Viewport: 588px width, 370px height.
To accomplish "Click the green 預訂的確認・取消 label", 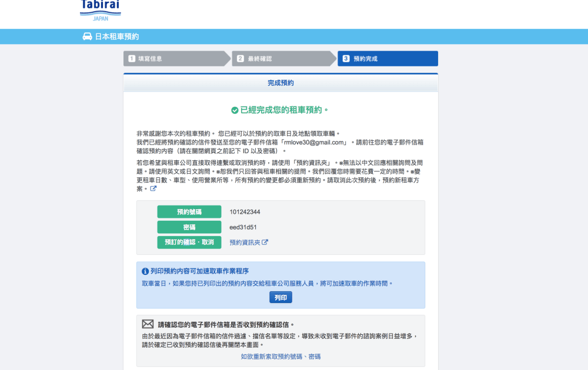I will click(189, 242).
